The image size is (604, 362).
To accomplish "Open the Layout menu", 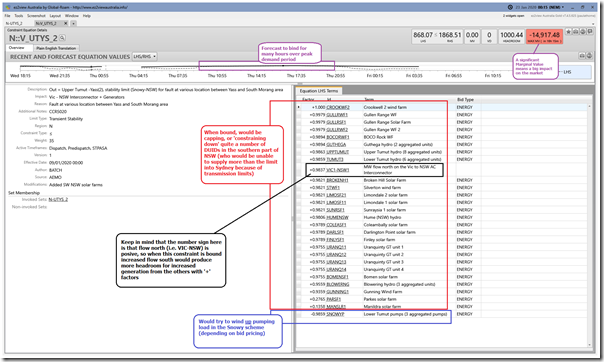I will coord(55,16).
